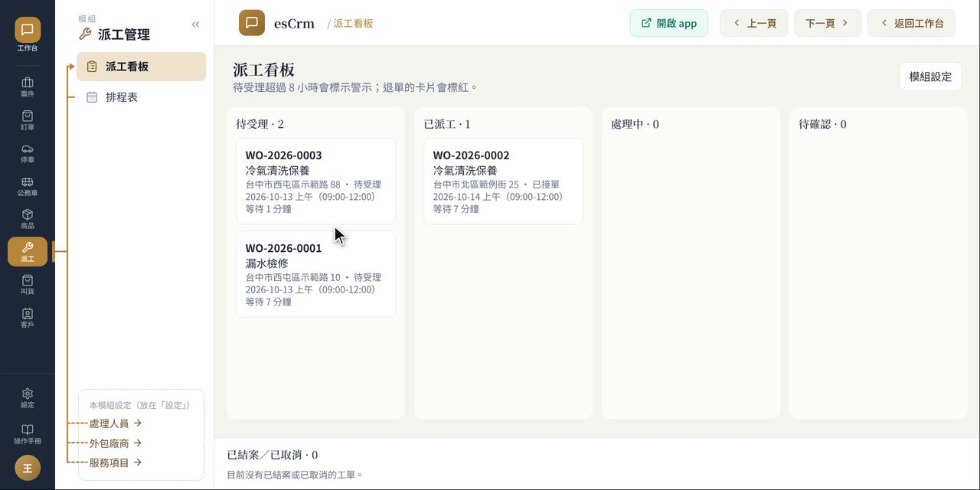Click the 派工看板 page heading
The image size is (980, 490).
pyautogui.click(x=264, y=70)
